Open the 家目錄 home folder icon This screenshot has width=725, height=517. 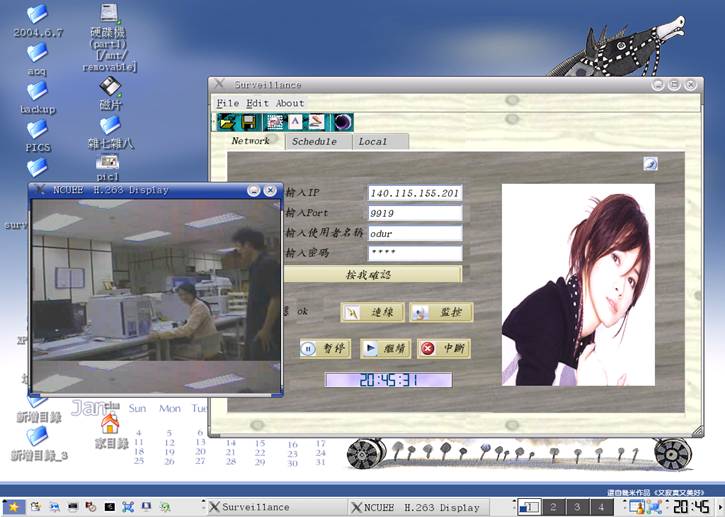click(110, 428)
